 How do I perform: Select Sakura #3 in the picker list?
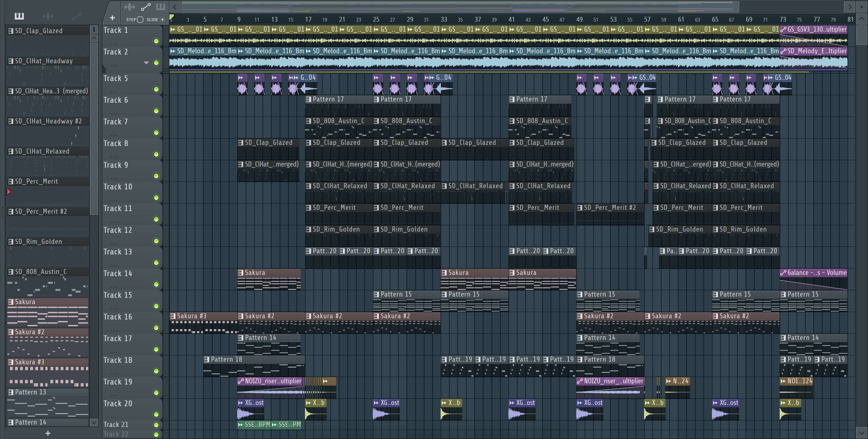(x=48, y=362)
